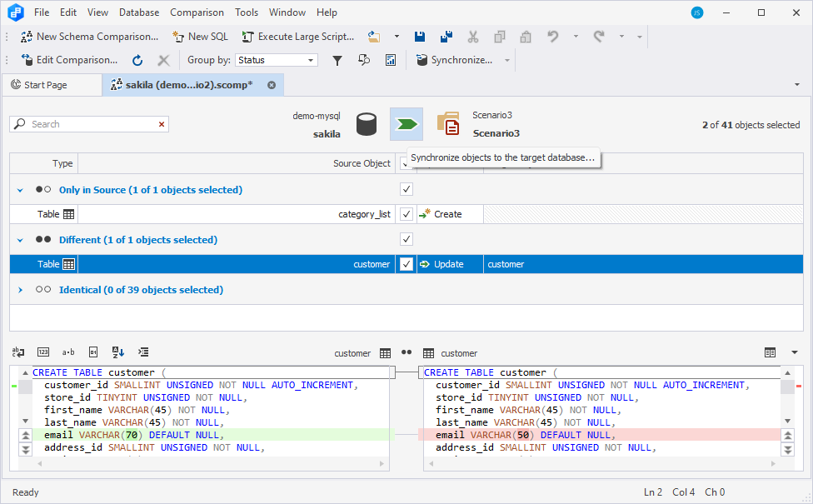Click Edit Comparison button

70,60
